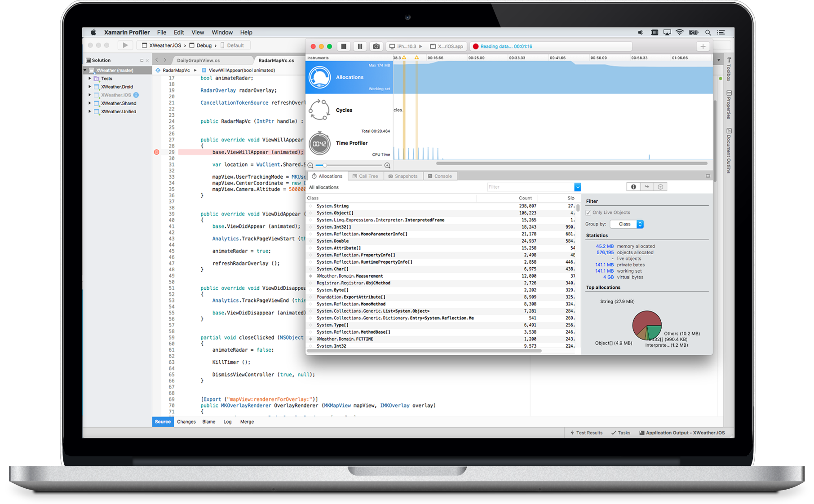The image size is (814, 504).
Task: Sort allocations by the Count column header
Action: click(x=525, y=198)
